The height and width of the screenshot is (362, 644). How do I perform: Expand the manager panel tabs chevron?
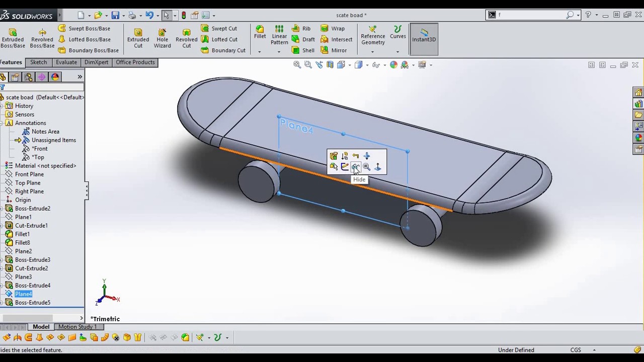[x=79, y=77]
